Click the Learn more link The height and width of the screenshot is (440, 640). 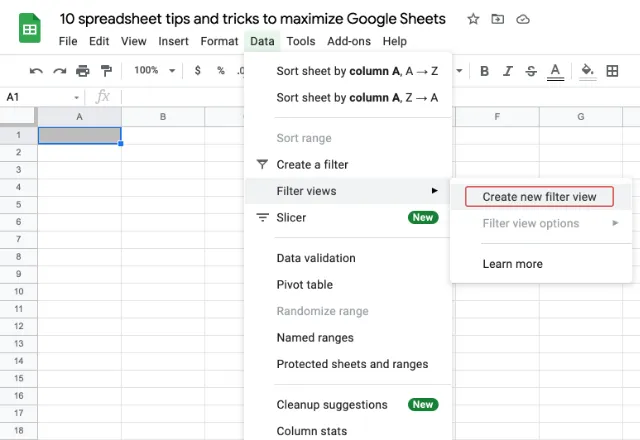pos(513,264)
